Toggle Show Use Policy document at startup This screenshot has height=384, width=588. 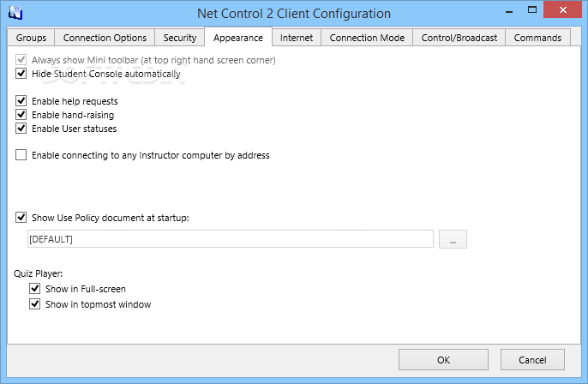21,218
